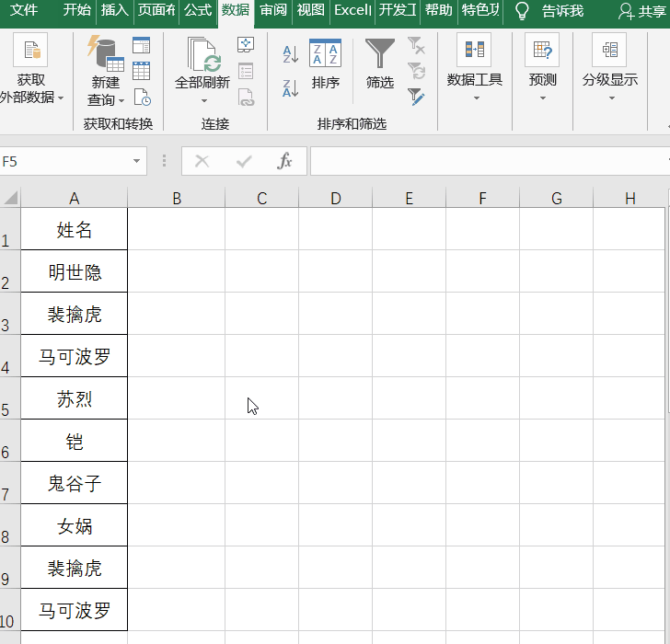
Task: Click the Enter checkmark in formula bar
Action: click(x=244, y=161)
